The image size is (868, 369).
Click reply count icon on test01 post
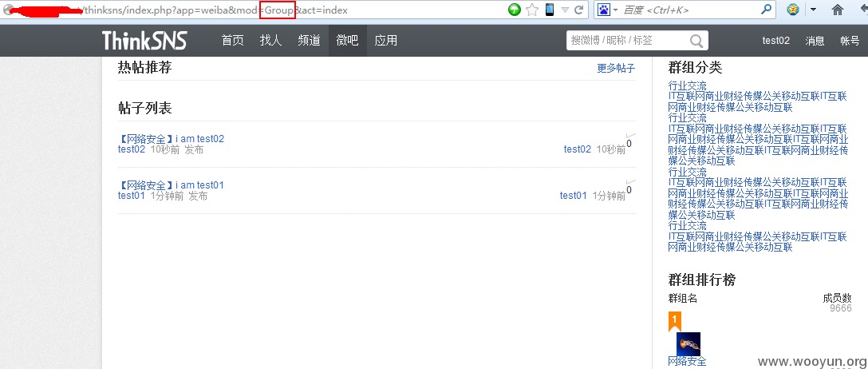[x=630, y=186]
